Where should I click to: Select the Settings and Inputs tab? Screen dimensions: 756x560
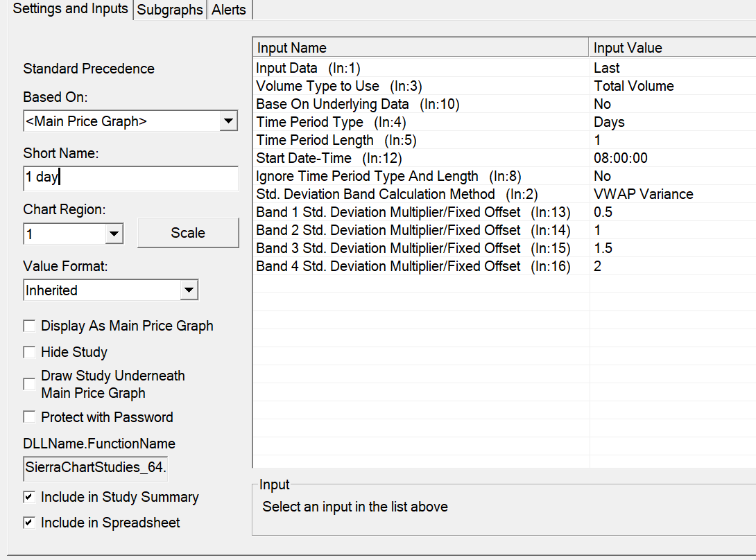(70, 9)
